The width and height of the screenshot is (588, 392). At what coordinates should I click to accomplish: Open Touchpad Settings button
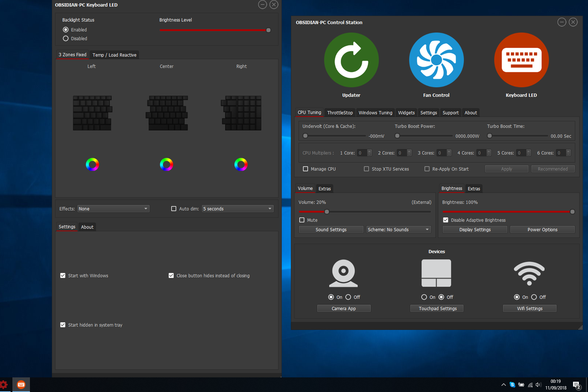coord(437,308)
